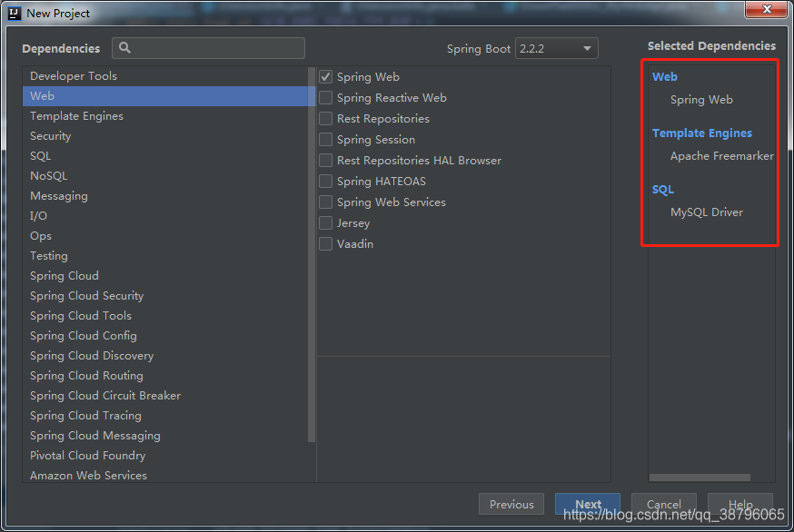Click the selected dependencies horizontal scrollbar
Screen dimensions: 794x532
point(700,478)
